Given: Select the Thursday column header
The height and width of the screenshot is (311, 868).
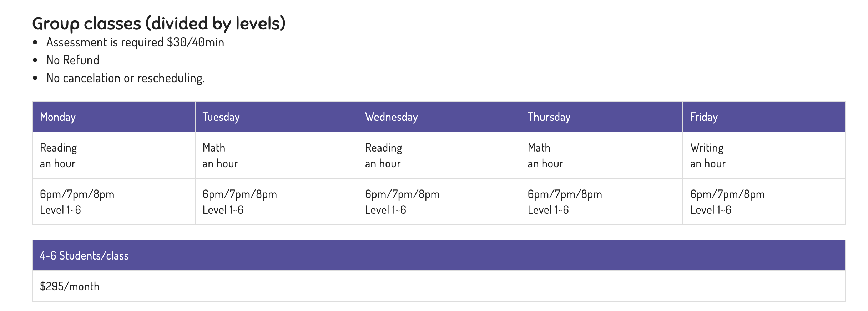Looking at the screenshot, I should [x=601, y=117].
